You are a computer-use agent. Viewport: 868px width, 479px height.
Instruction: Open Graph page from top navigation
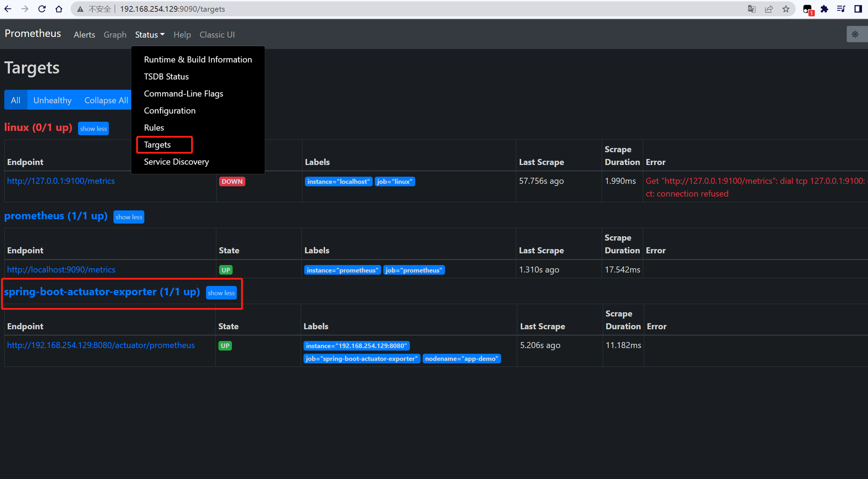(115, 34)
